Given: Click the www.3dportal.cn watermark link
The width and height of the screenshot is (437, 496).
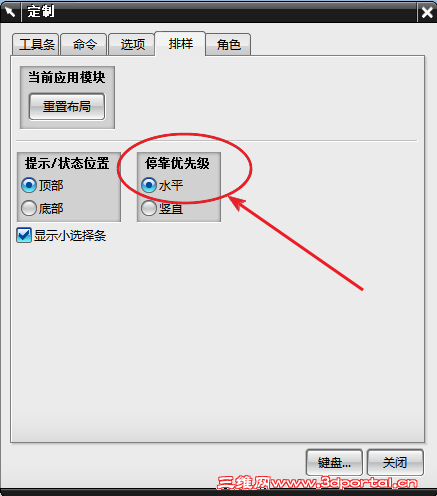Looking at the screenshot, I should [x=343, y=483].
